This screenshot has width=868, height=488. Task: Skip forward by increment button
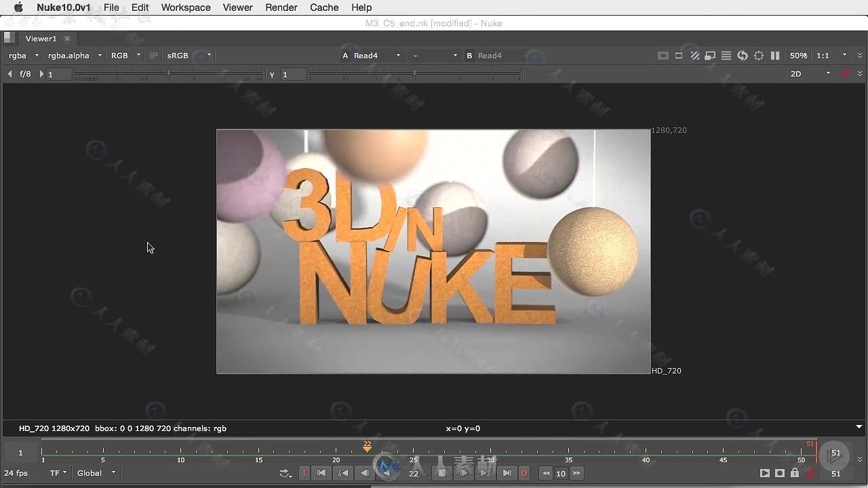tap(576, 473)
